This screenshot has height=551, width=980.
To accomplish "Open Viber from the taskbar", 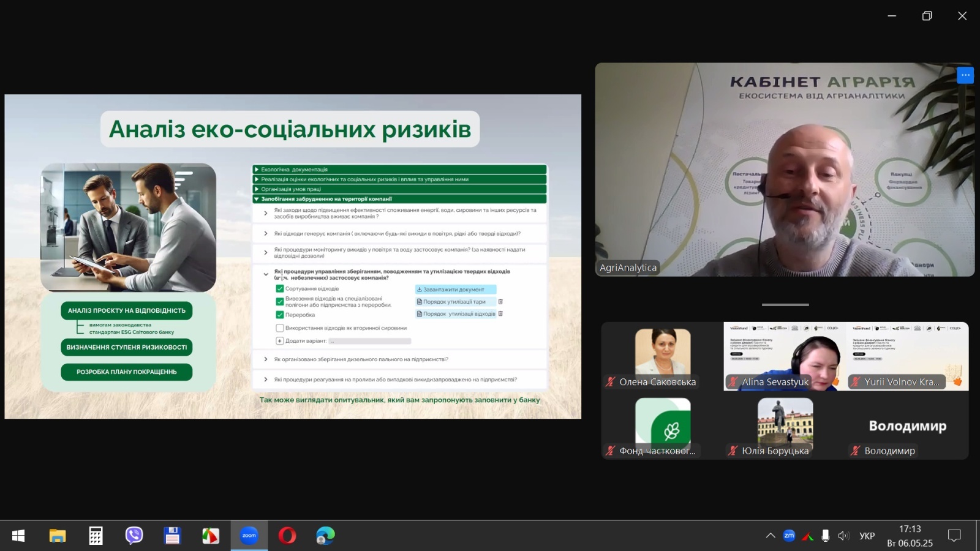I will (x=134, y=536).
